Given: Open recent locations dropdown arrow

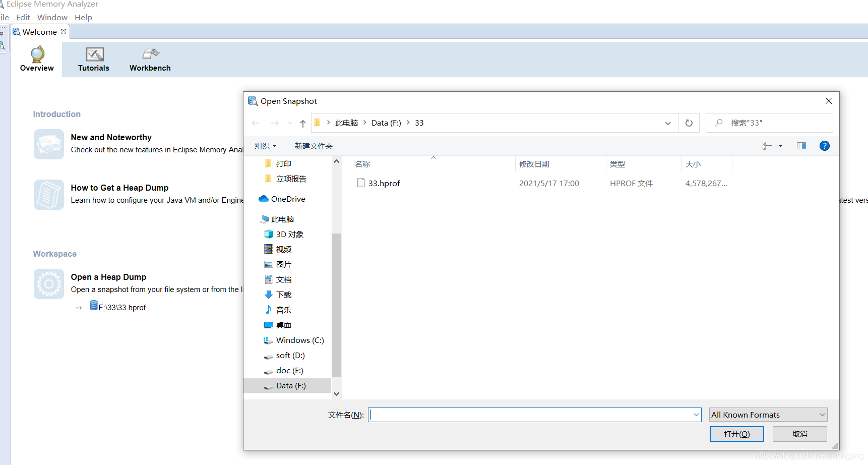Looking at the screenshot, I should coord(290,123).
